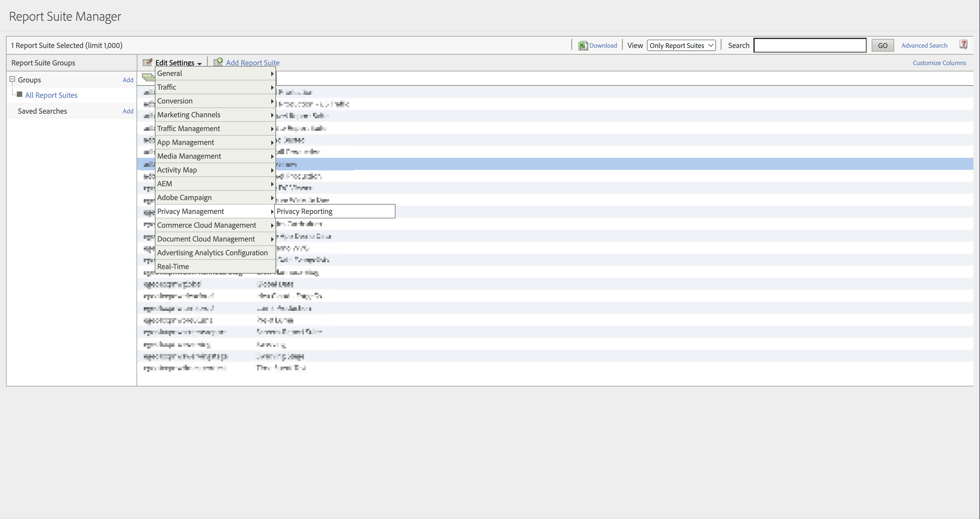
Task: Focus the Search text field
Action: point(810,46)
